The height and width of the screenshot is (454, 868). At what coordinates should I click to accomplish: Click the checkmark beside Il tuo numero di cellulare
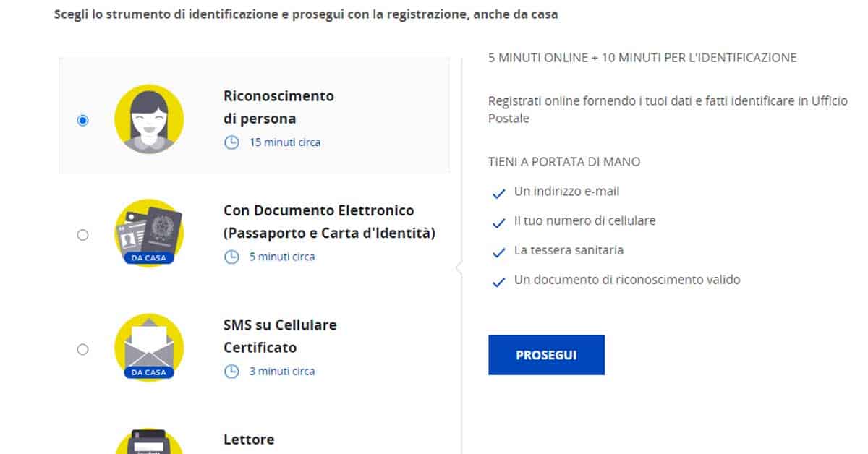(x=498, y=222)
